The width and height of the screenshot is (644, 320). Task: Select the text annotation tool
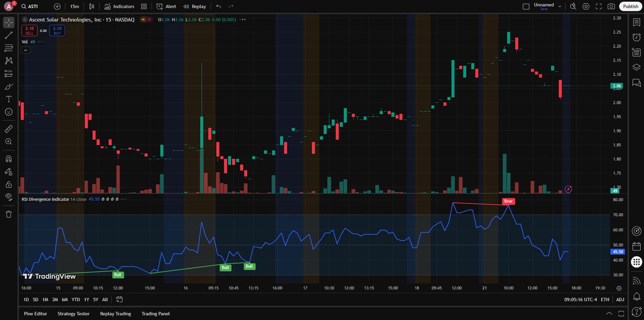point(9,99)
